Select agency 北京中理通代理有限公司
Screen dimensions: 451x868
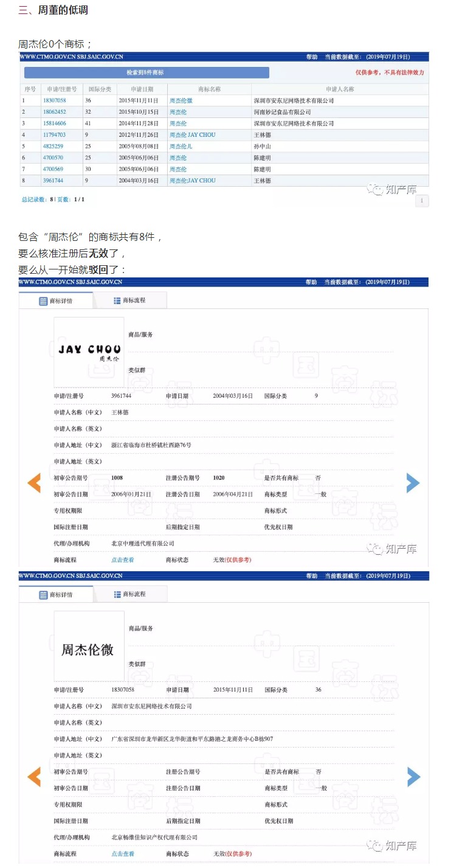143,543
